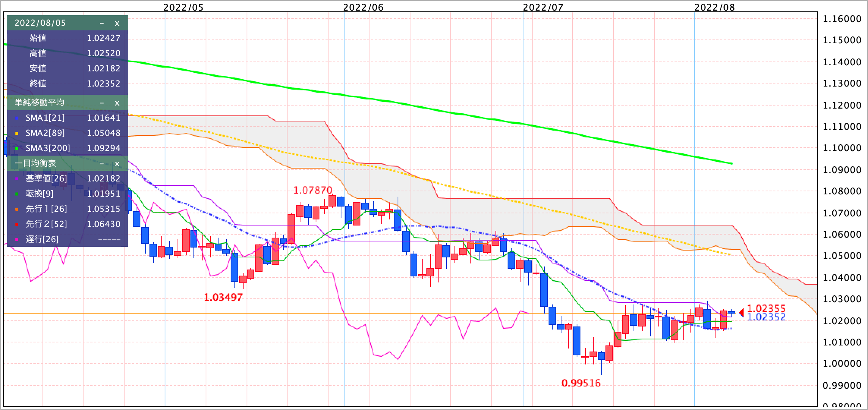Click the SMA3[200] green color marker

17,148
